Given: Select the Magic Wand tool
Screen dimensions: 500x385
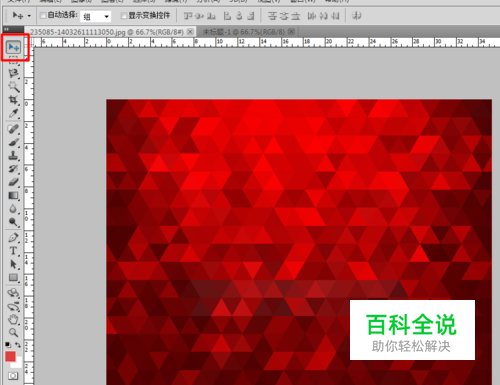Looking at the screenshot, I should [14, 87].
